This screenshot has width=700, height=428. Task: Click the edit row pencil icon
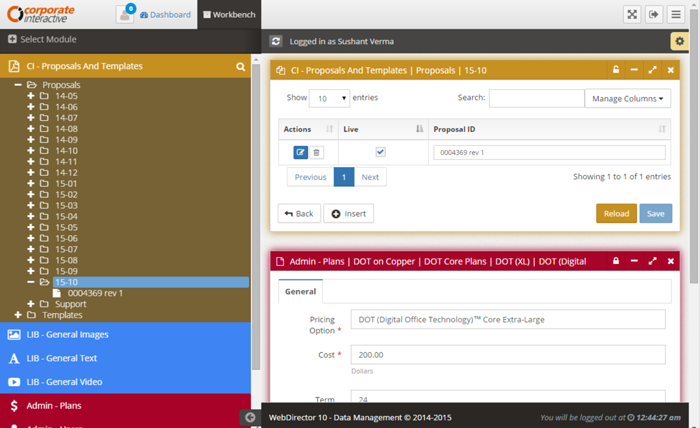pyautogui.click(x=301, y=152)
